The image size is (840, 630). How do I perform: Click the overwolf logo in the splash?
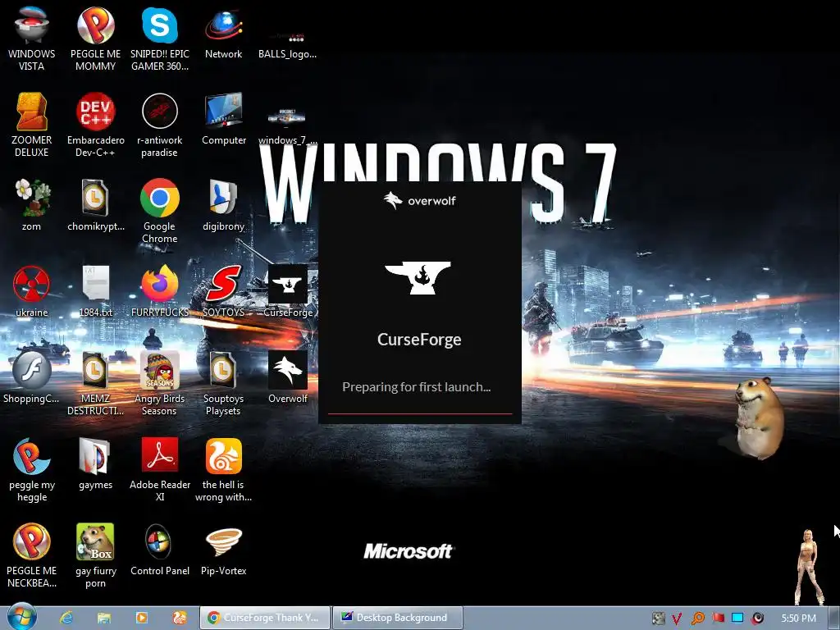click(x=420, y=201)
